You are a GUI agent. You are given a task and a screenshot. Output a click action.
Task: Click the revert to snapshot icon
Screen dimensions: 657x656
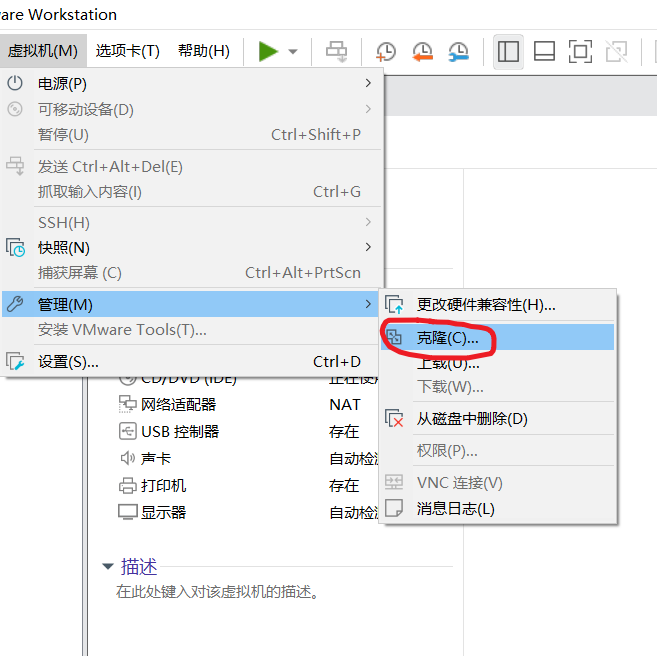[422, 52]
